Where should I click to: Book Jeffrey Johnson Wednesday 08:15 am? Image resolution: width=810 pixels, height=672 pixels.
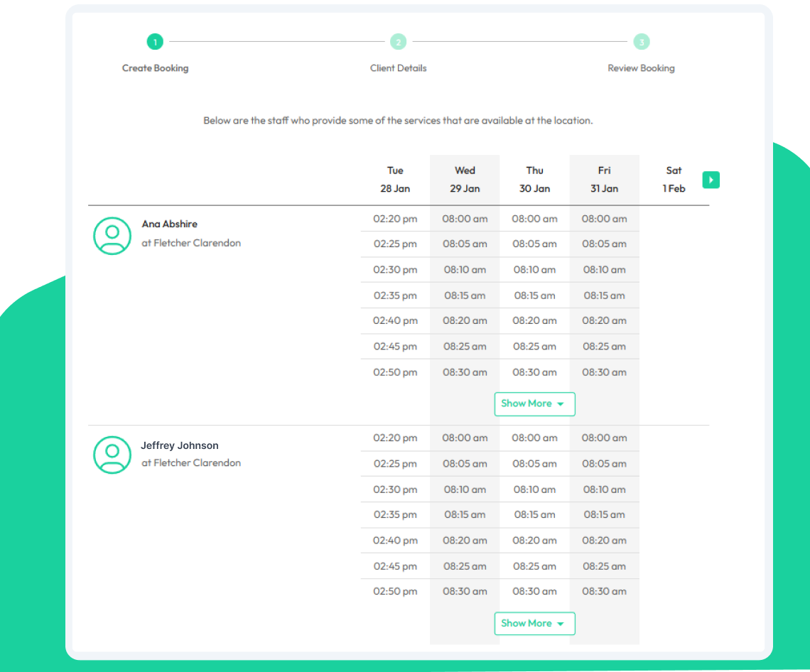pyautogui.click(x=465, y=515)
